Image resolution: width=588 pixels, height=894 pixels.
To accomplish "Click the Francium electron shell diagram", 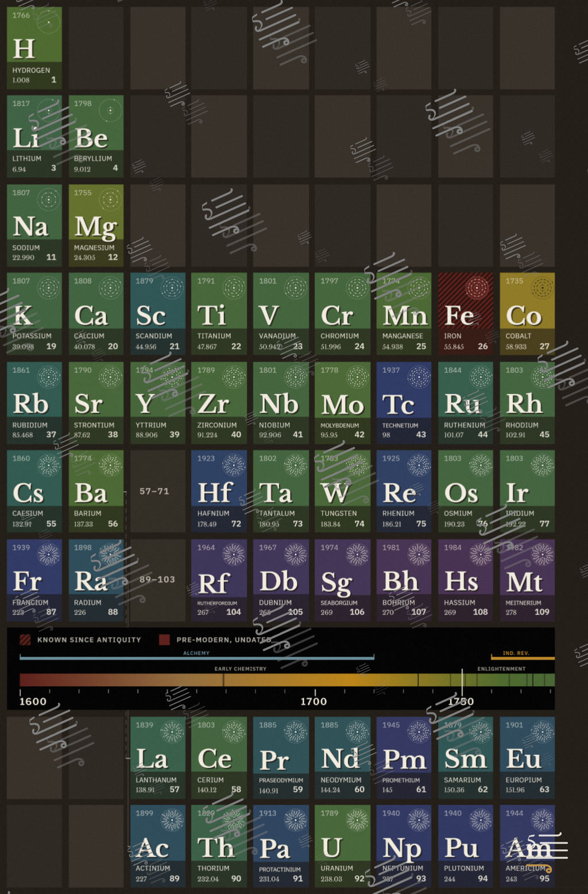I will tap(49, 554).
